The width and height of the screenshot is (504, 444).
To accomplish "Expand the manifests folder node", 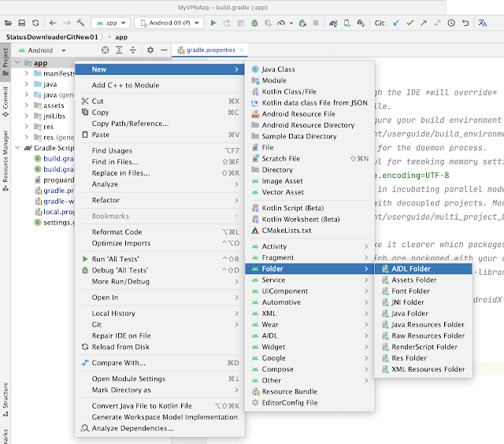I will 27,73.
